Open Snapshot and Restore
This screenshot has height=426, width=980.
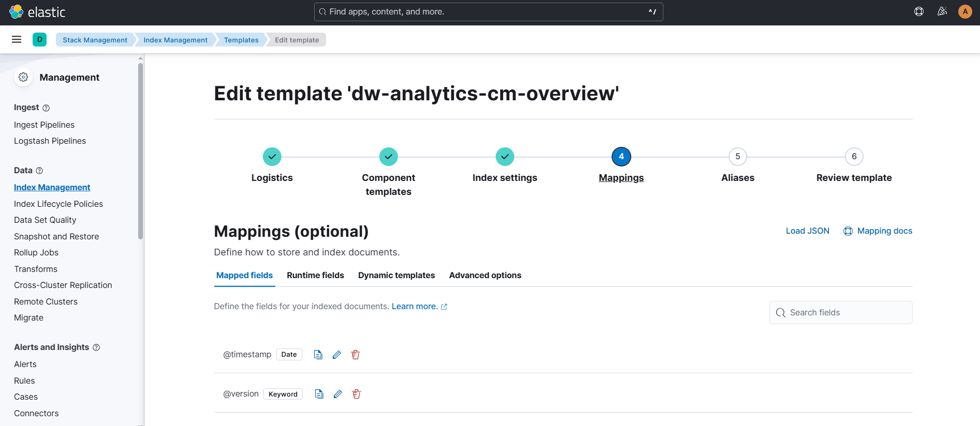56,237
